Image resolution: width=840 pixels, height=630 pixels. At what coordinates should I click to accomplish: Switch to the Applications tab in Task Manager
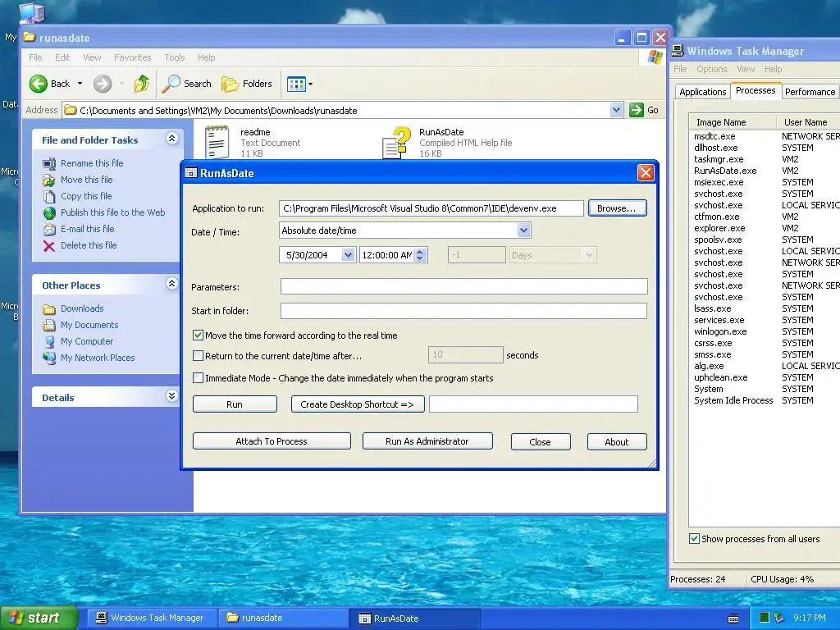(x=702, y=92)
